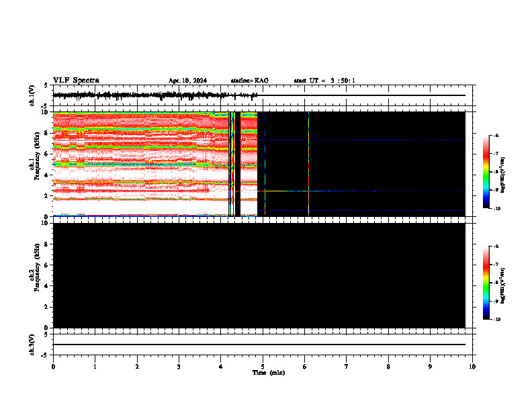Click the "ch.1(V)" waveform axis label
The width and height of the screenshot is (532, 411).
pyautogui.click(x=32, y=95)
